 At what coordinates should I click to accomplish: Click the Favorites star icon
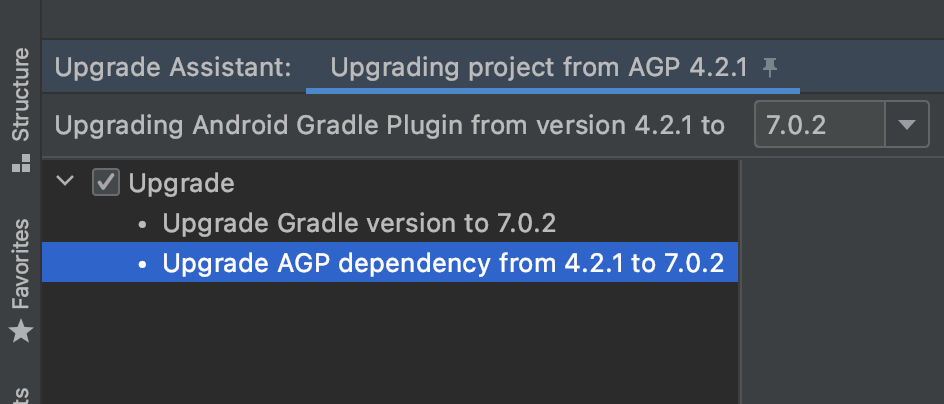tap(20, 332)
